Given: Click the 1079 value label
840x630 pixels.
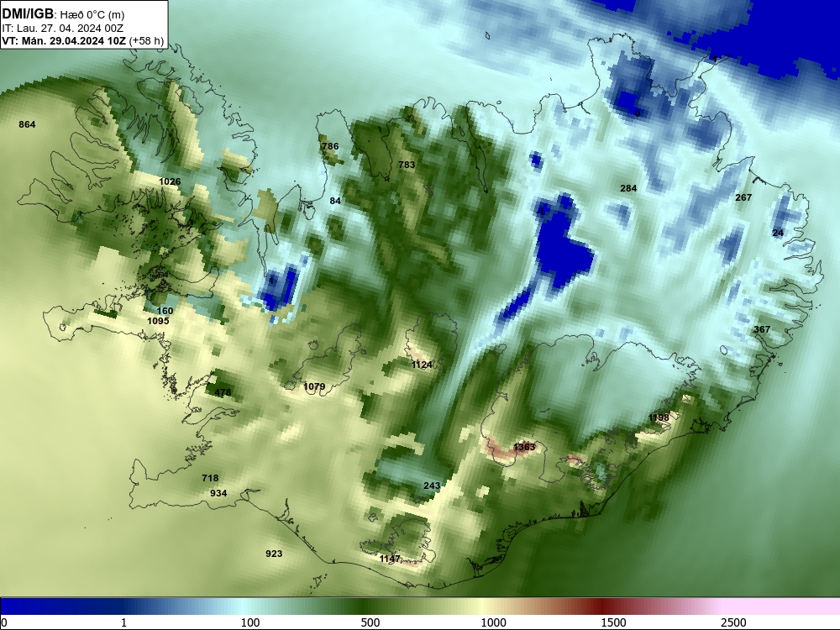Looking at the screenshot, I should point(314,386).
